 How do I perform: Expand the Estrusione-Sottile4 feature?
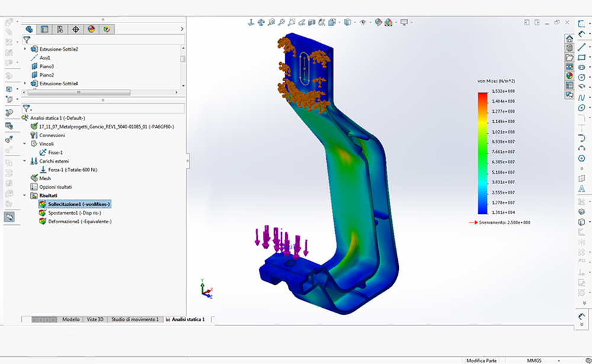[x=25, y=83]
